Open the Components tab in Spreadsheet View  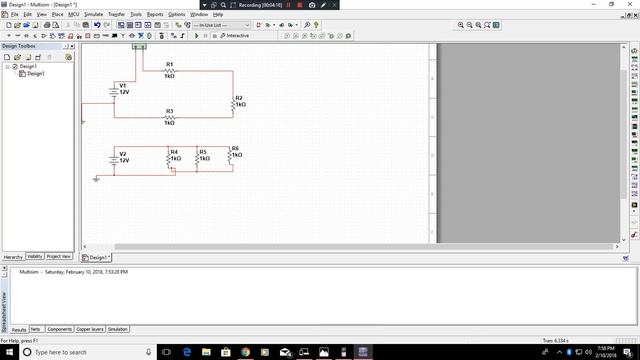point(60,329)
